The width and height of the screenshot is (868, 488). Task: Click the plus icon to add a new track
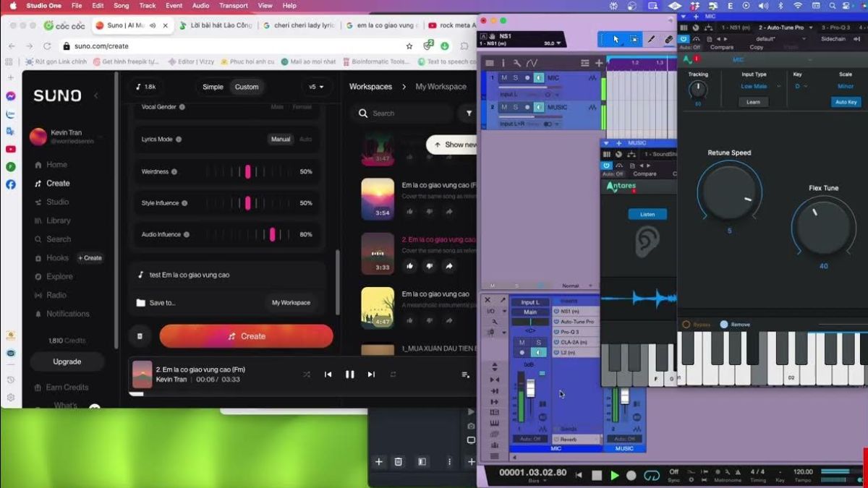(599, 63)
